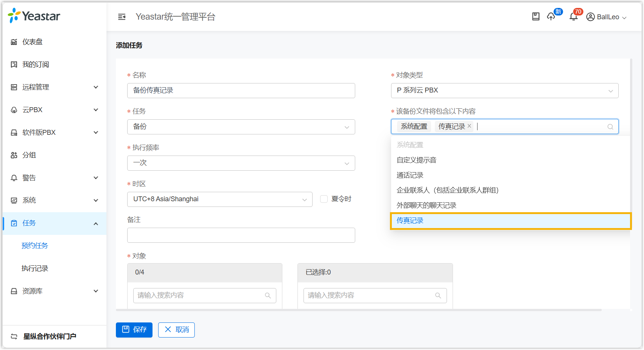The width and height of the screenshot is (644, 350).
Task: Click the 备注 input field
Action: coord(241,235)
